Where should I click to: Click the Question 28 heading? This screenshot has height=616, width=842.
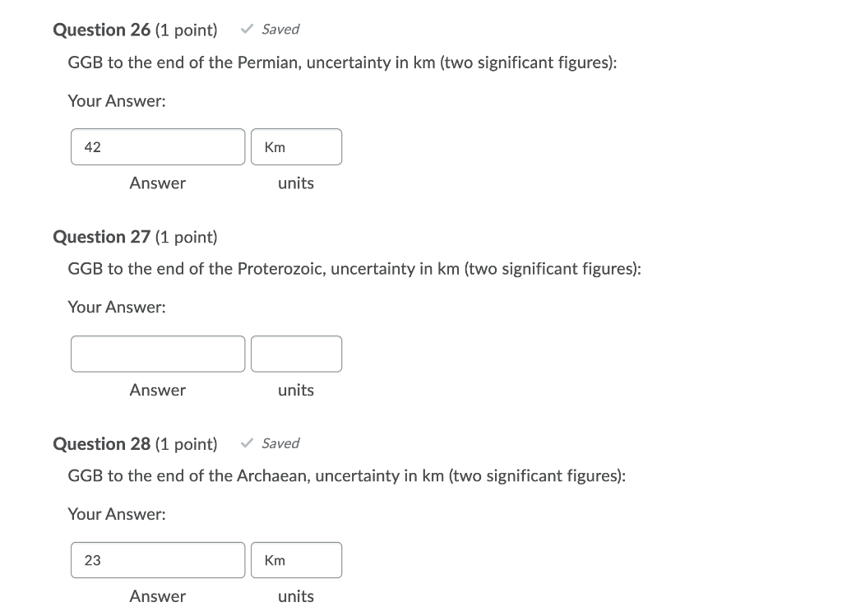101,443
